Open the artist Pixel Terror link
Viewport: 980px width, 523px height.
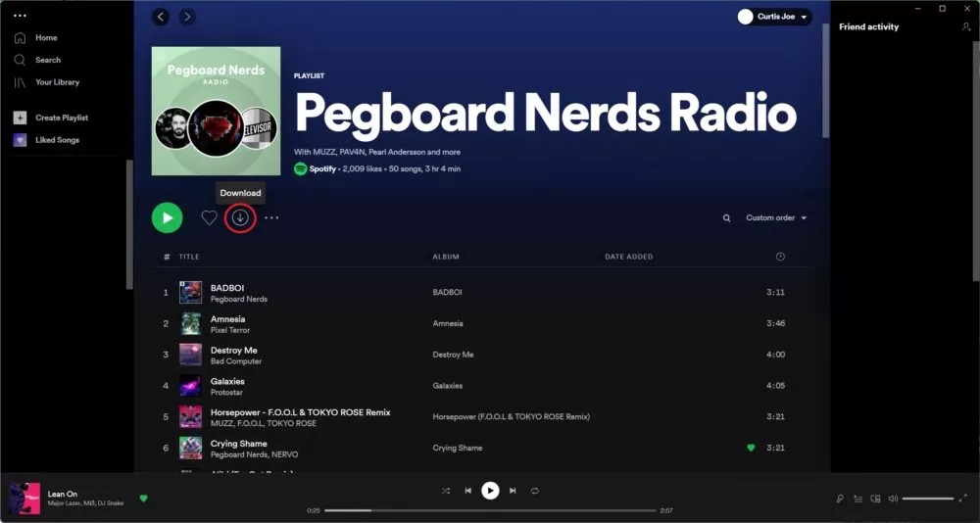[230, 330]
